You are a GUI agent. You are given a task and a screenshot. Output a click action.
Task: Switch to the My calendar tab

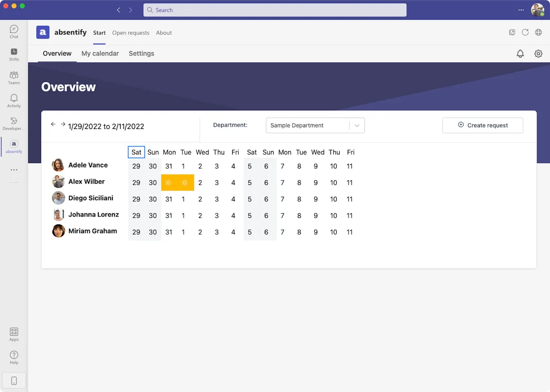pyautogui.click(x=100, y=53)
